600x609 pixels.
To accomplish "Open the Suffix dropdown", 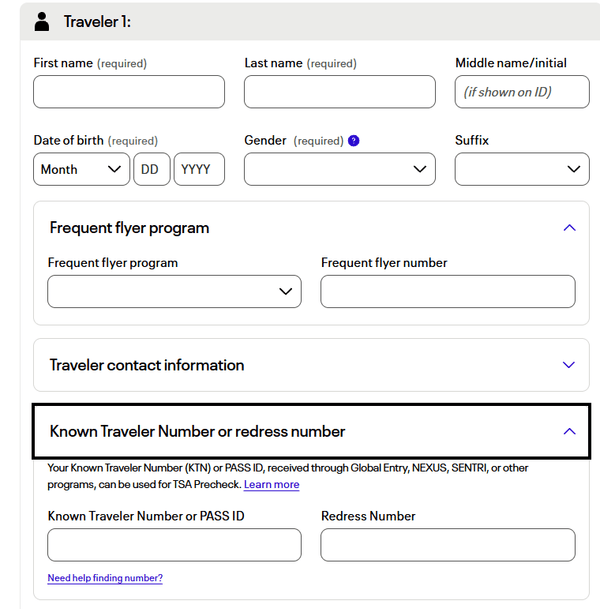I will [520, 170].
